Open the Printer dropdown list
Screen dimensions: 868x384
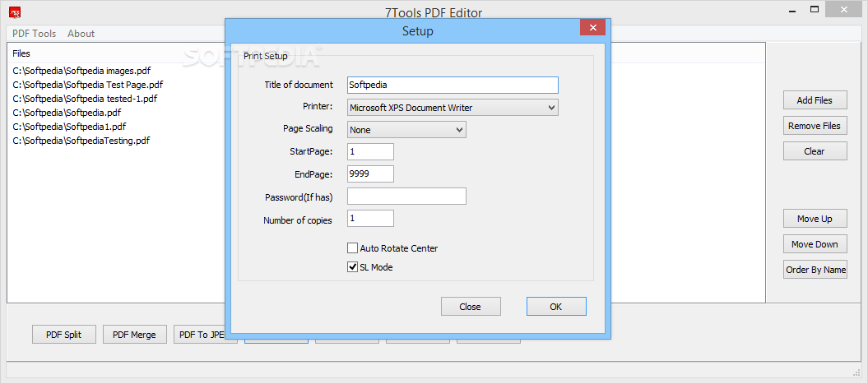pos(453,108)
